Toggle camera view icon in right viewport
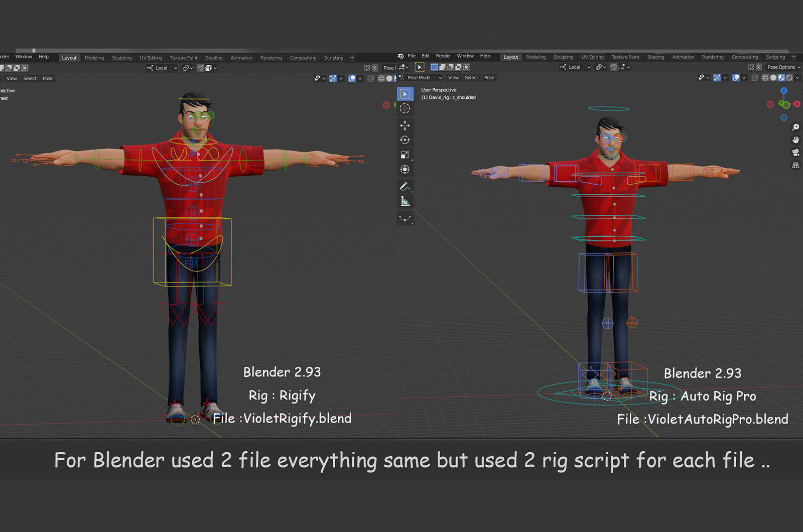Screen dimensions: 803x532 coord(795,153)
